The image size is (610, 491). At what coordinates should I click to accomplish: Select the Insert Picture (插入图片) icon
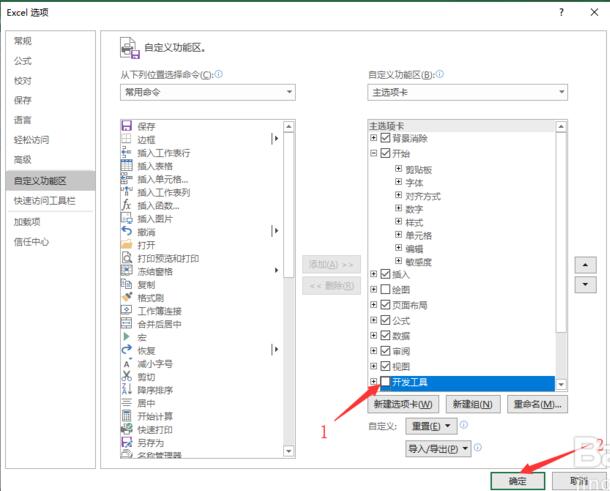click(x=126, y=218)
